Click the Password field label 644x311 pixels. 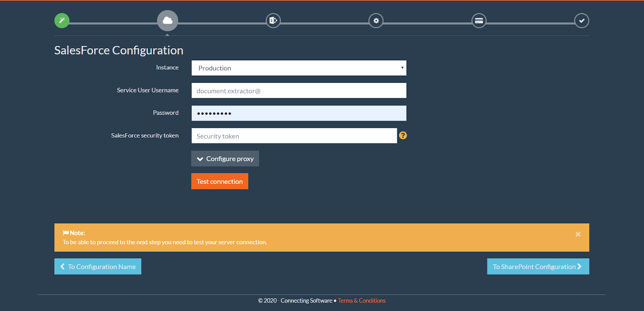(x=166, y=113)
